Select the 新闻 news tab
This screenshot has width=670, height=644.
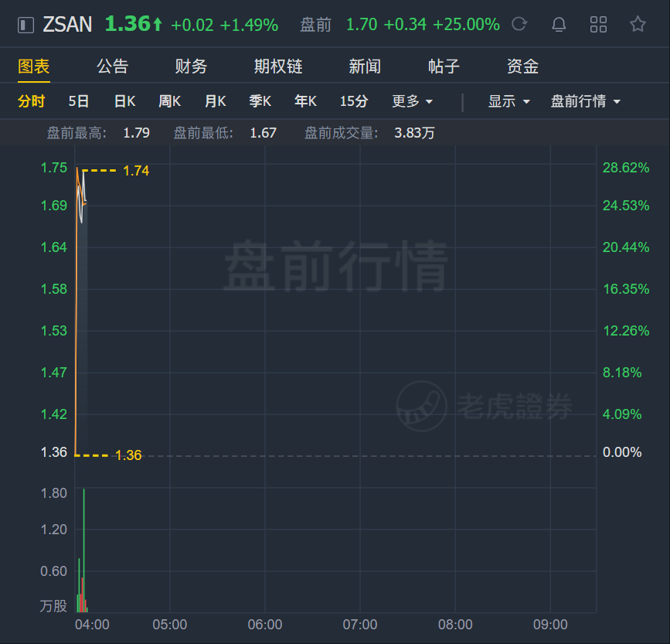coord(365,66)
